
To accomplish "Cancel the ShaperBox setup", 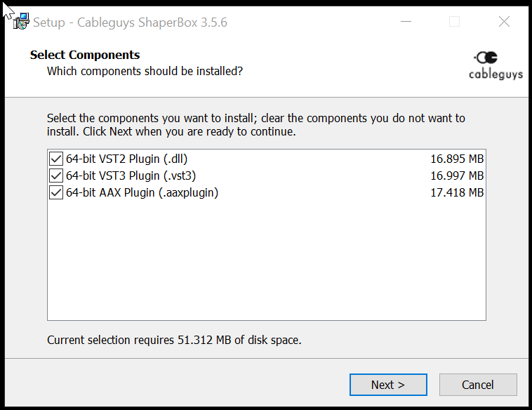I will click(x=478, y=385).
